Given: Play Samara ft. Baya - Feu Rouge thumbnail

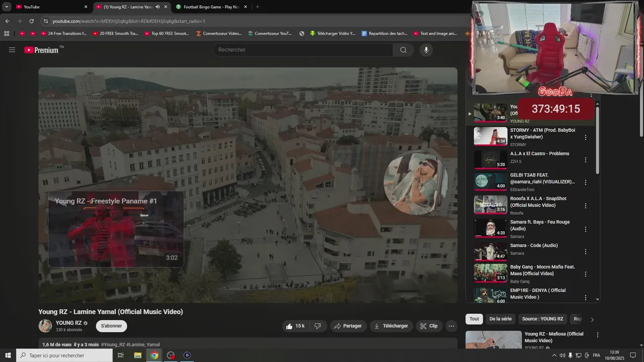Looking at the screenshot, I should point(491,228).
